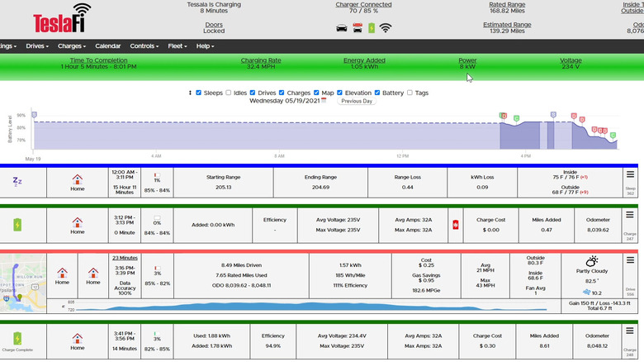Click the TeslaFi logo
The height and width of the screenshot is (362, 644).
62,18
